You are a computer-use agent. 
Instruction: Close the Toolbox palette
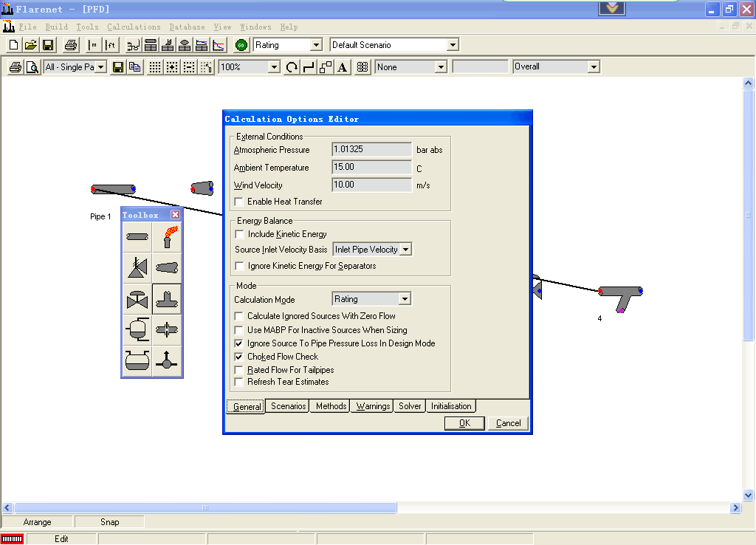click(176, 215)
